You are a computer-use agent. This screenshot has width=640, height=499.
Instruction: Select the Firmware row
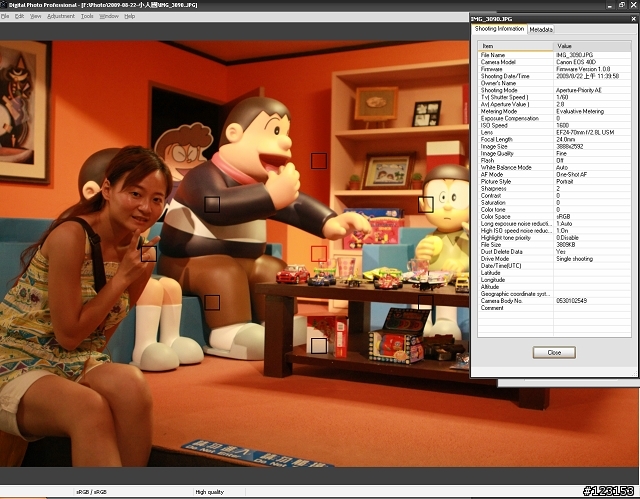click(554, 69)
